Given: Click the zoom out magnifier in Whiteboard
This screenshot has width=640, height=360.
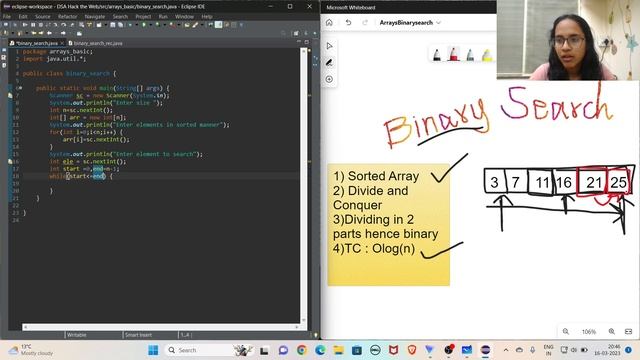Looking at the screenshot, I should (x=566, y=331).
